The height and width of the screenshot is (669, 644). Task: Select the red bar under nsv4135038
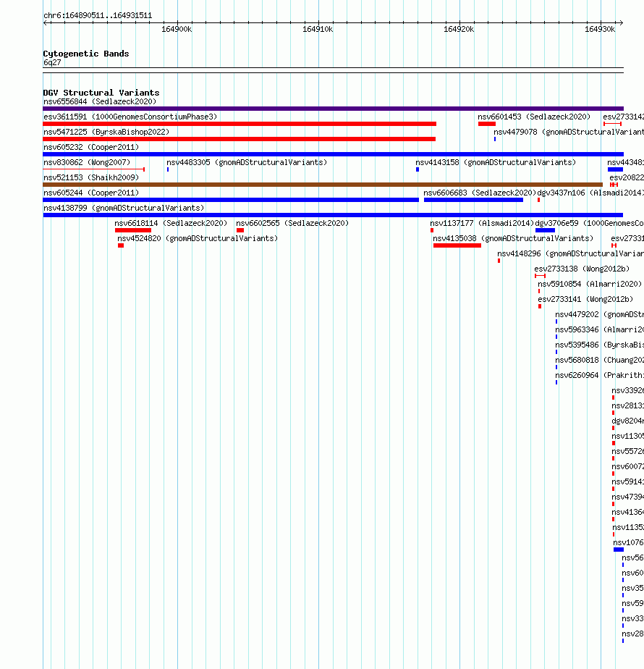[x=457, y=245]
